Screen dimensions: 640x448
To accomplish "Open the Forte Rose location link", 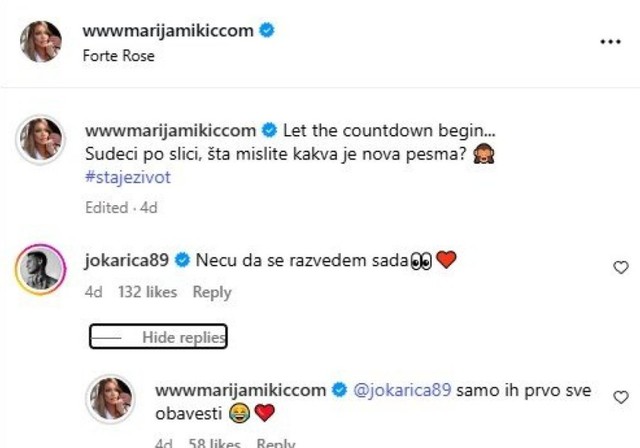I will [x=118, y=56].
